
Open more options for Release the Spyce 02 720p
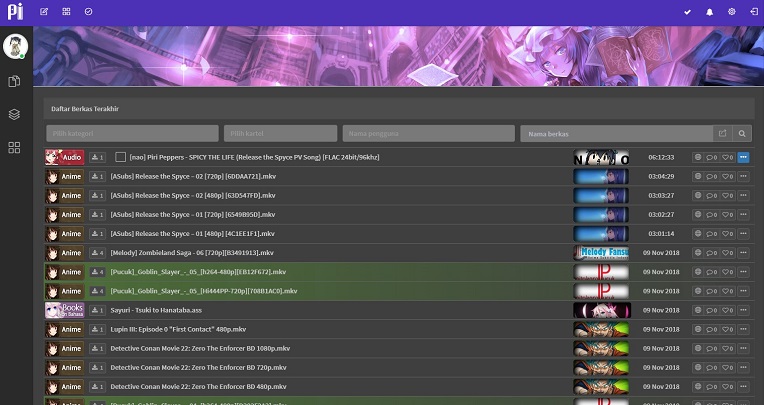pyautogui.click(x=743, y=176)
